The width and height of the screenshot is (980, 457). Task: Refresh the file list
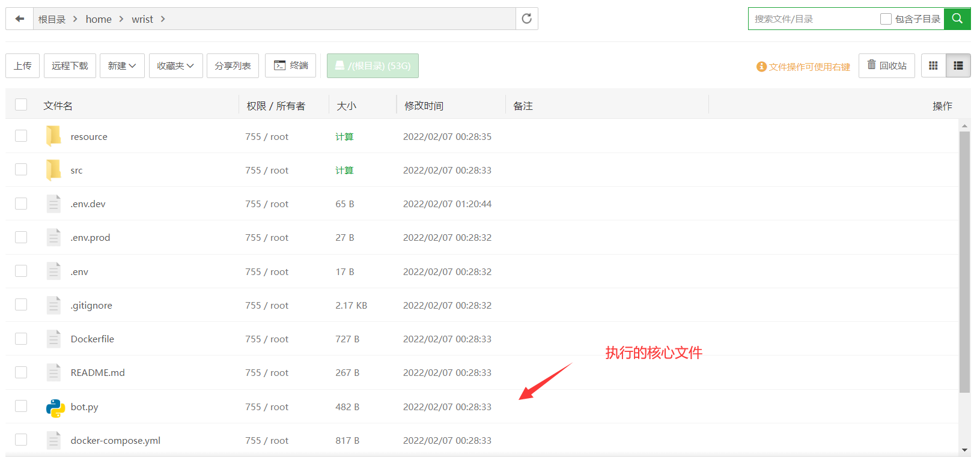527,19
